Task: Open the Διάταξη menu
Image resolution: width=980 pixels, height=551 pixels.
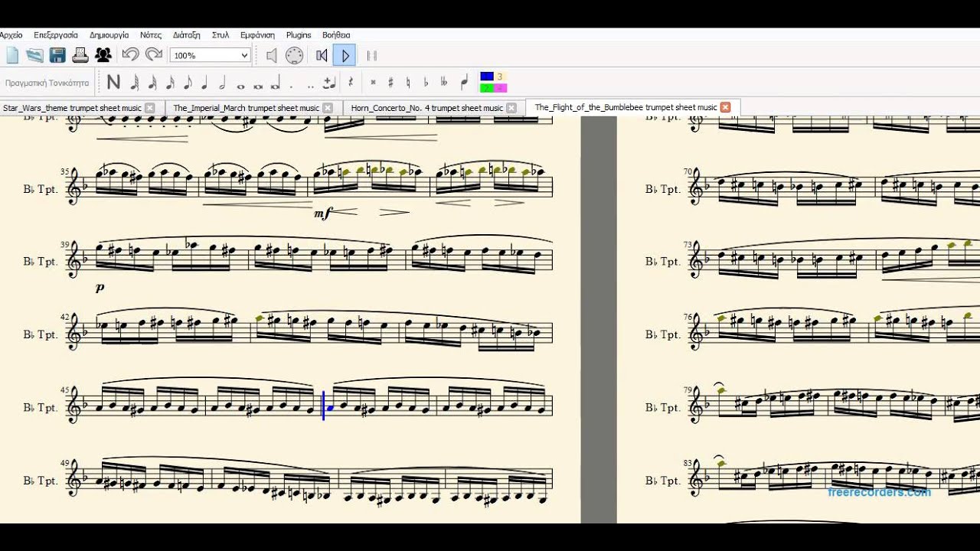Action: tap(186, 35)
